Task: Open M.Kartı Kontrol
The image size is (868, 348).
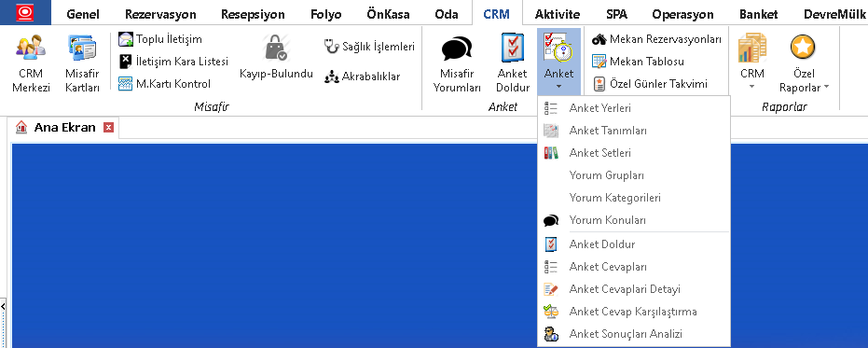Action: coord(165,84)
